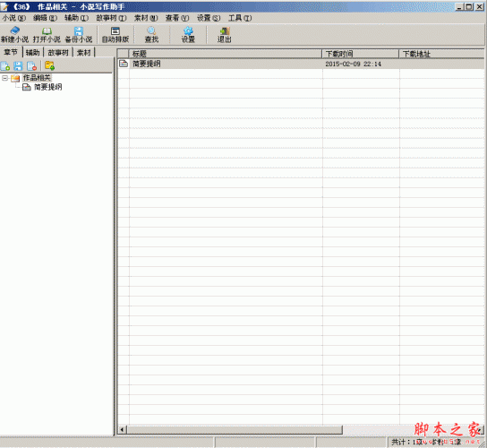The width and height of the screenshot is (487, 448).
Task: Add a new folder with the folder-plus icon
Action: click(x=49, y=65)
